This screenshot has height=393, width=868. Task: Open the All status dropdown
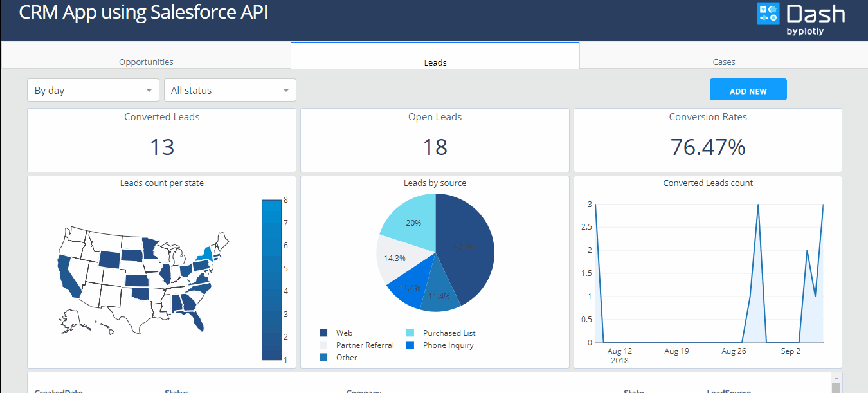coord(230,90)
